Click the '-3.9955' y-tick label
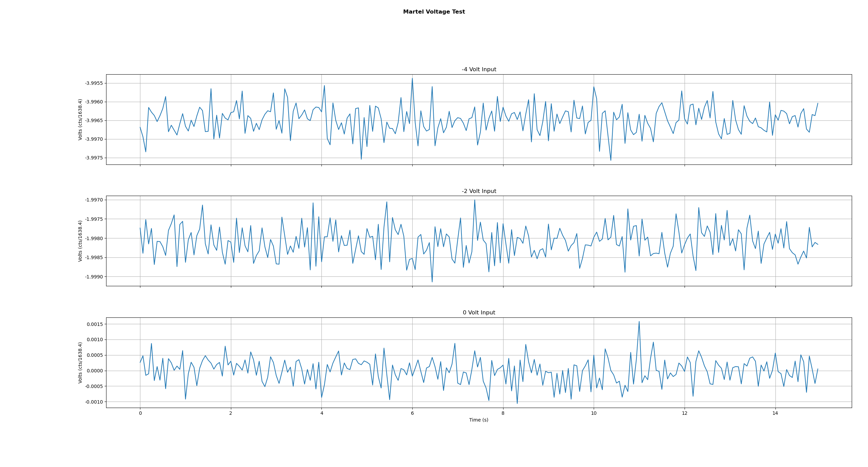 (x=94, y=83)
